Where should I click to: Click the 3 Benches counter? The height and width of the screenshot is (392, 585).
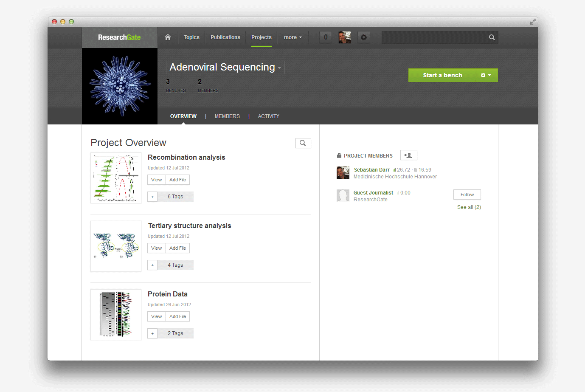[x=176, y=85]
